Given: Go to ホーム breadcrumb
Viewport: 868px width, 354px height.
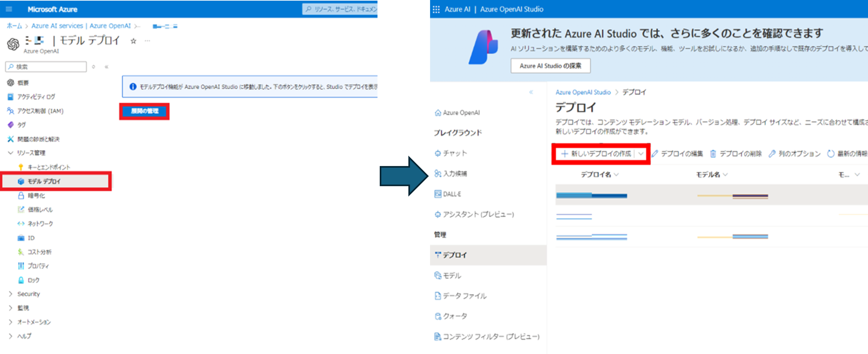Looking at the screenshot, I should point(14,26).
